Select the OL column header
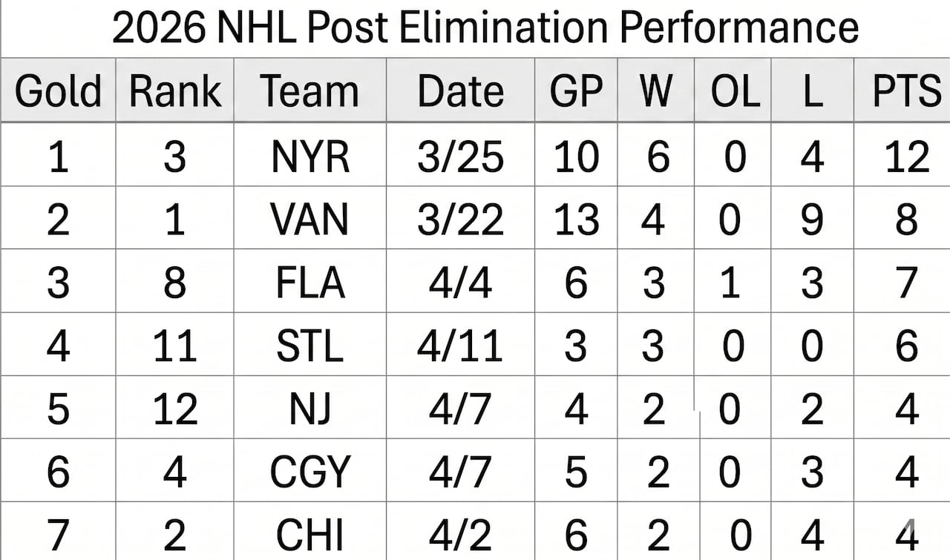 tap(735, 91)
